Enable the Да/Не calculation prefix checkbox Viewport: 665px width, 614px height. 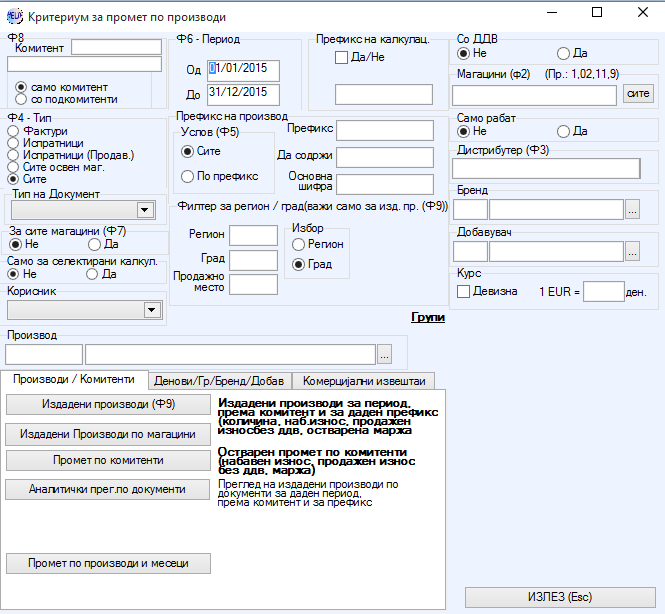pos(341,57)
